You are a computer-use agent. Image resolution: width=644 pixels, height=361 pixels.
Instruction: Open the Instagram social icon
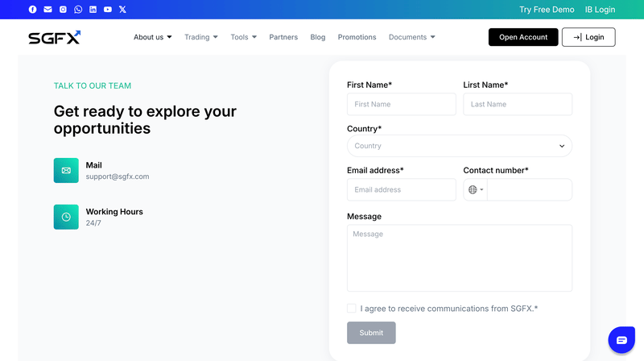point(63,10)
